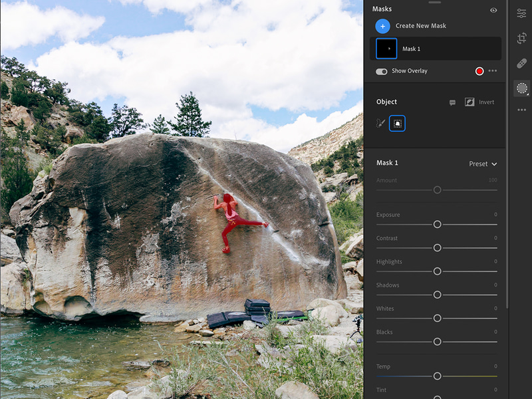The height and width of the screenshot is (399, 532).
Task: Click the Object section heading
Action: (x=386, y=102)
